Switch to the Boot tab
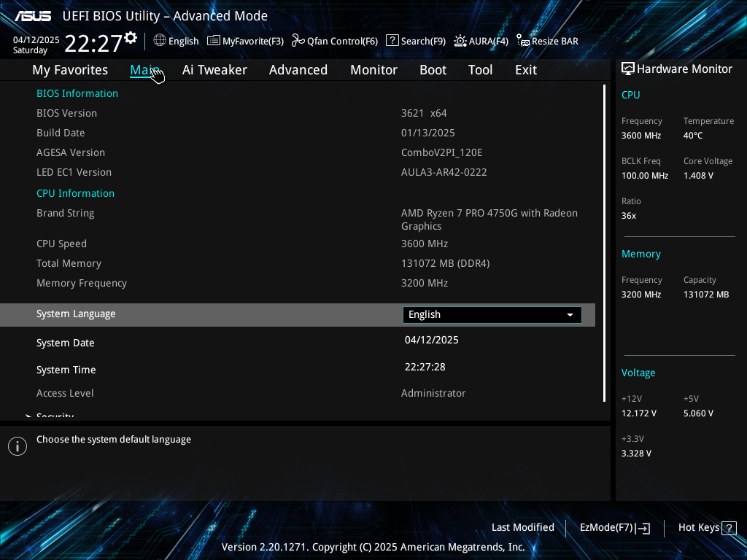Image resolution: width=747 pixels, height=560 pixels. click(x=433, y=70)
